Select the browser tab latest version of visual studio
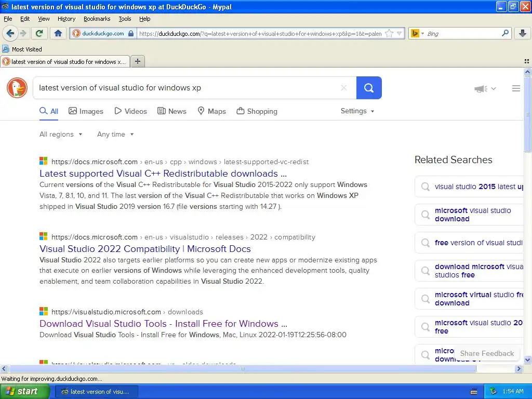 point(65,62)
